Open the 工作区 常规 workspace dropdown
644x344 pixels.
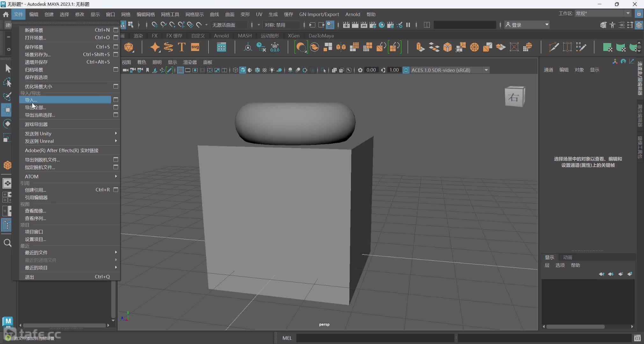(x=603, y=13)
